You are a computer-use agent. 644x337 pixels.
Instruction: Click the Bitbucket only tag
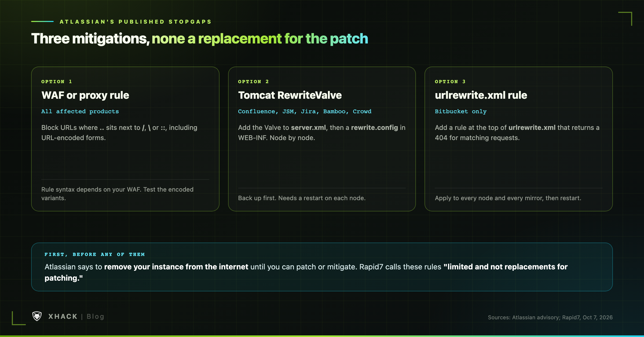pyautogui.click(x=460, y=111)
